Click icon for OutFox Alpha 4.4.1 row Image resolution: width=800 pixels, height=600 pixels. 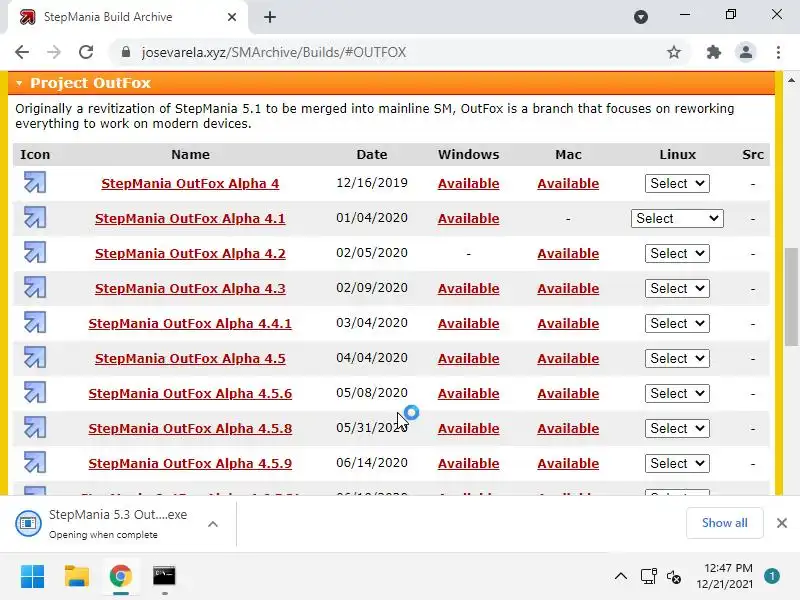click(35, 322)
